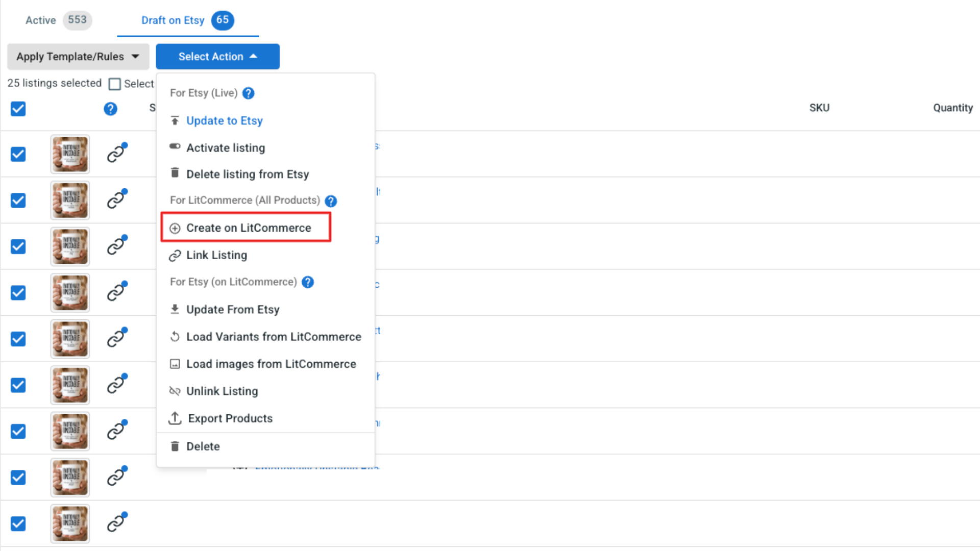Select Export Products
980x551 pixels.
point(230,418)
